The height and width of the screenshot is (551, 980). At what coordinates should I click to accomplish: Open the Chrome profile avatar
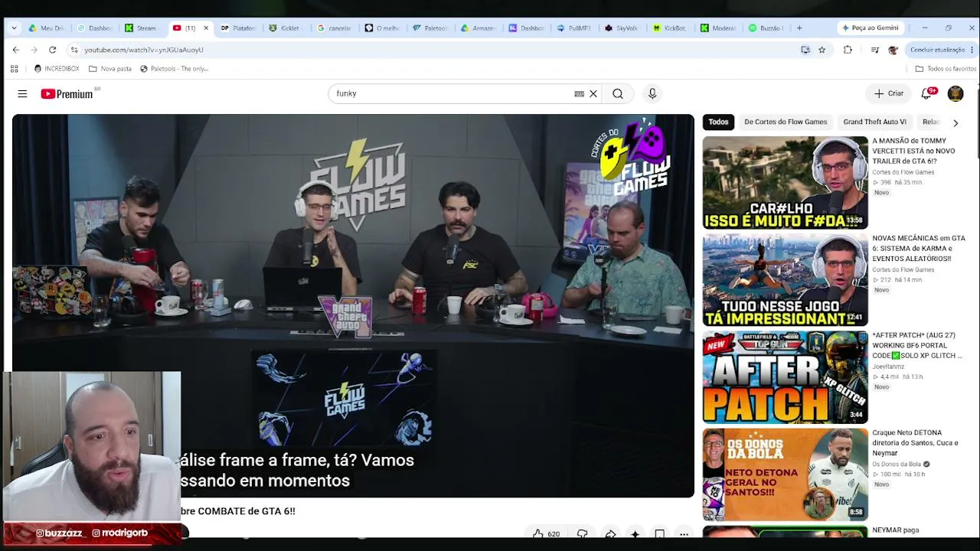click(x=893, y=50)
